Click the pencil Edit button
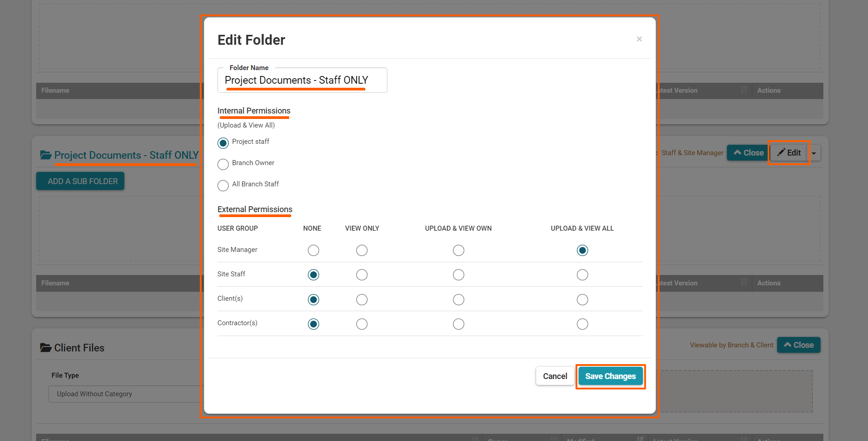868x441 pixels. tap(789, 153)
